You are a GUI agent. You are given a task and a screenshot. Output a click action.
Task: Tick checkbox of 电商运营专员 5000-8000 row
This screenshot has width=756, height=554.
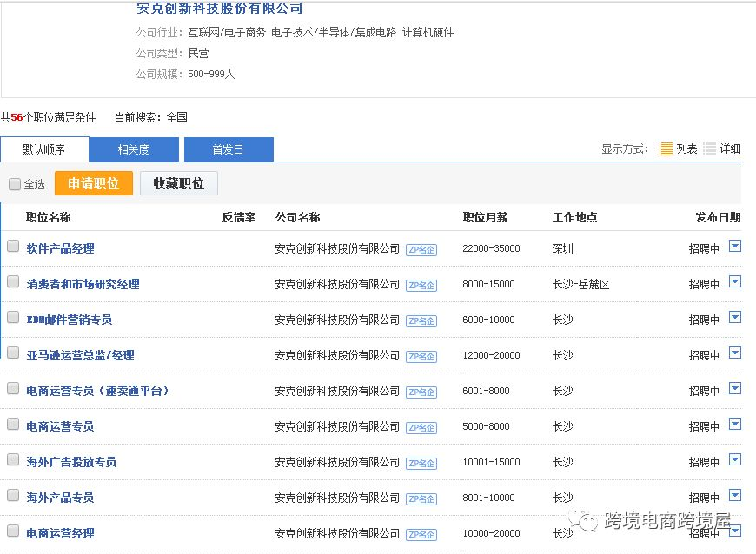pyautogui.click(x=13, y=425)
